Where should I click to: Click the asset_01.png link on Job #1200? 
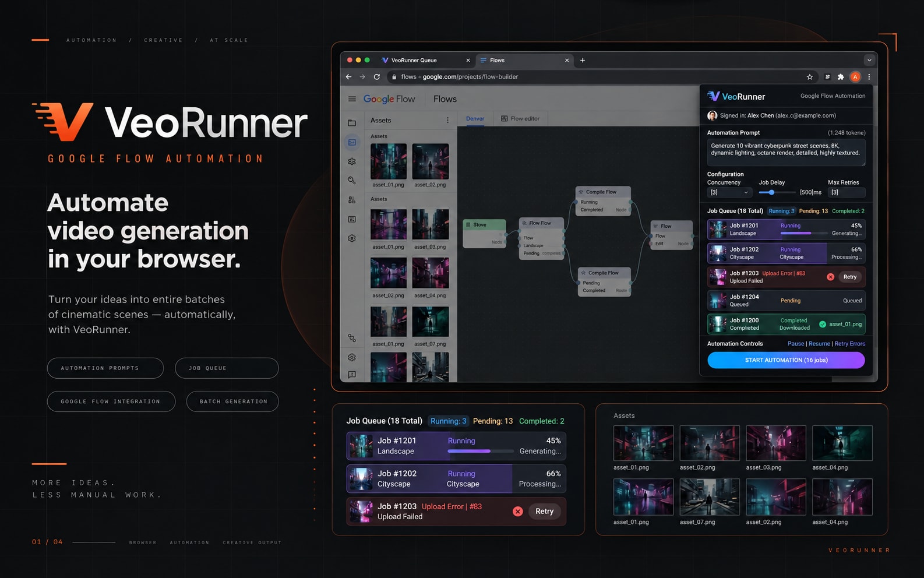pos(845,325)
